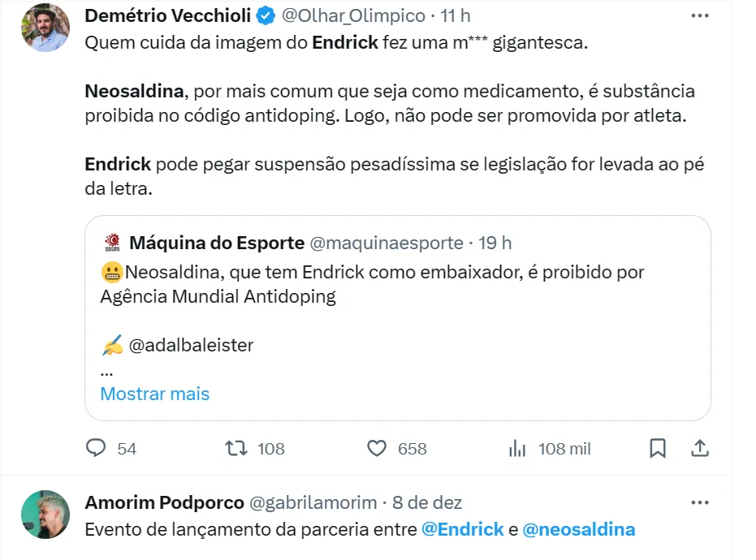Screen dimensions: 756x560
Task: Click the reply icon on Demétrio's tweet
Action: 96,448
